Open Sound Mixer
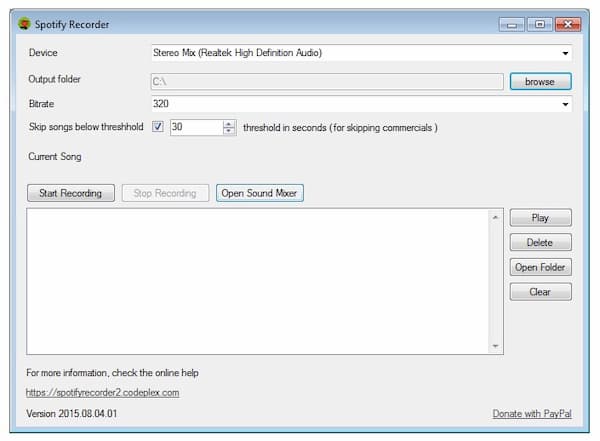 pyautogui.click(x=259, y=193)
